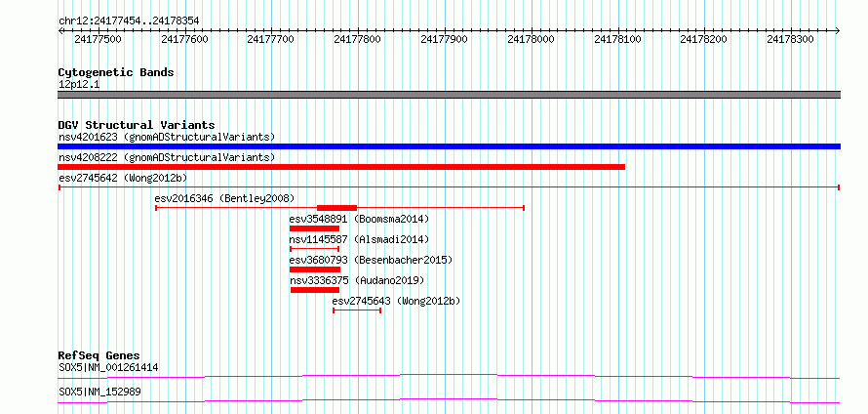Click the SOX5 NM_152989 magenta transcript line
The image size is (868, 414).
(449, 400)
